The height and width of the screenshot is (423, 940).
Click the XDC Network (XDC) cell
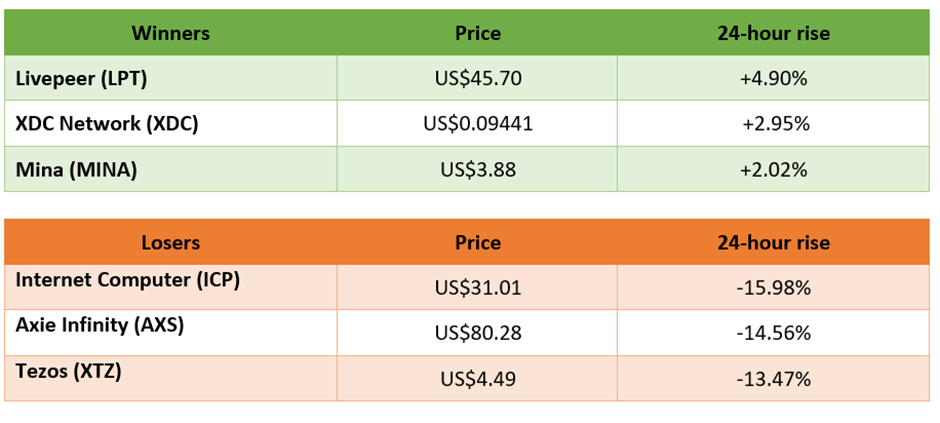tap(171, 123)
